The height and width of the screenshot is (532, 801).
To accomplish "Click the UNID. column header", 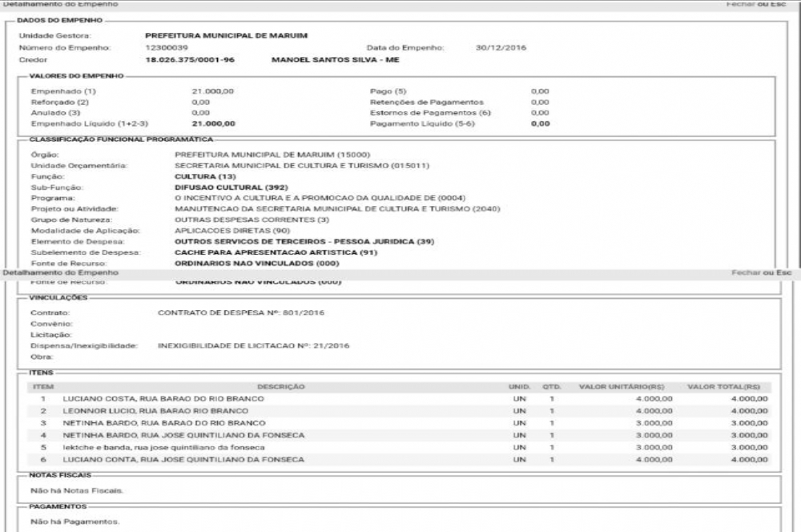I will (519, 386).
